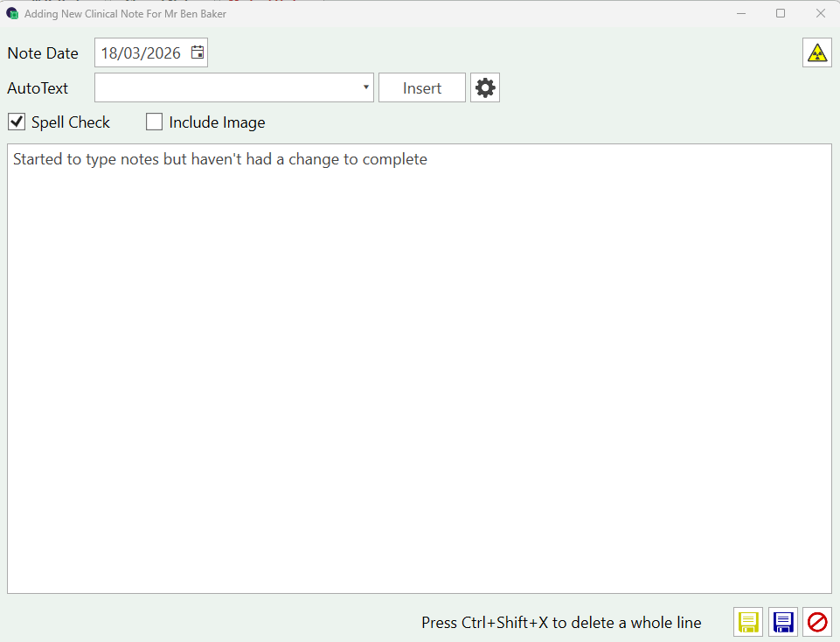Click the application icon in title bar
Image resolution: width=840 pixels, height=642 pixels.
tap(12, 13)
